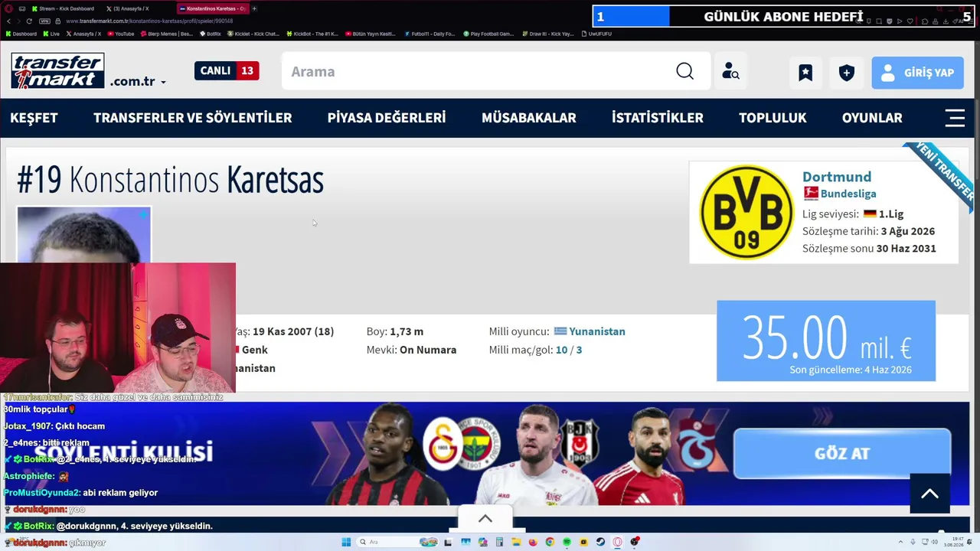The height and width of the screenshot is (551, 980).
Task: Show hidden system tray icons chevron
Action: coord(901,542)
